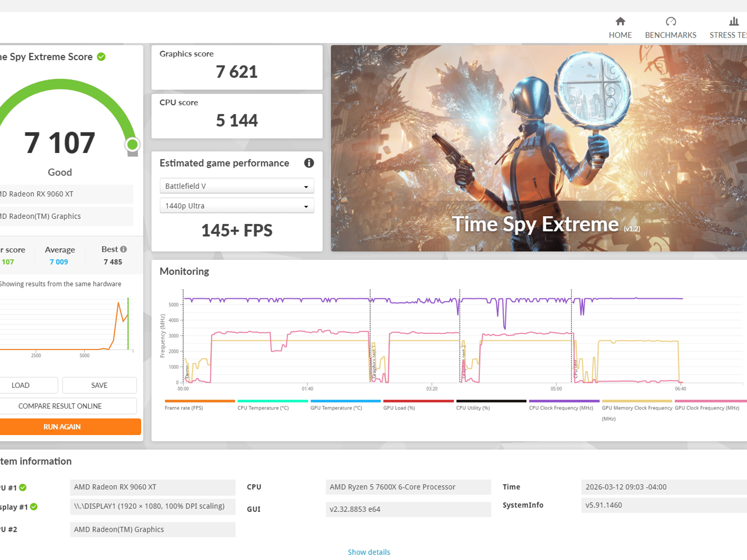Click the Graphics score value 7 621
Viewport: 747px width, 560px height.
[237, 72]
